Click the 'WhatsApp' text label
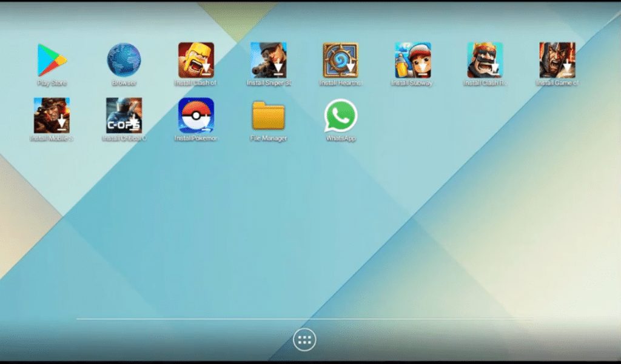The height and width of the screenshot is (364, 621). point(341,139)
